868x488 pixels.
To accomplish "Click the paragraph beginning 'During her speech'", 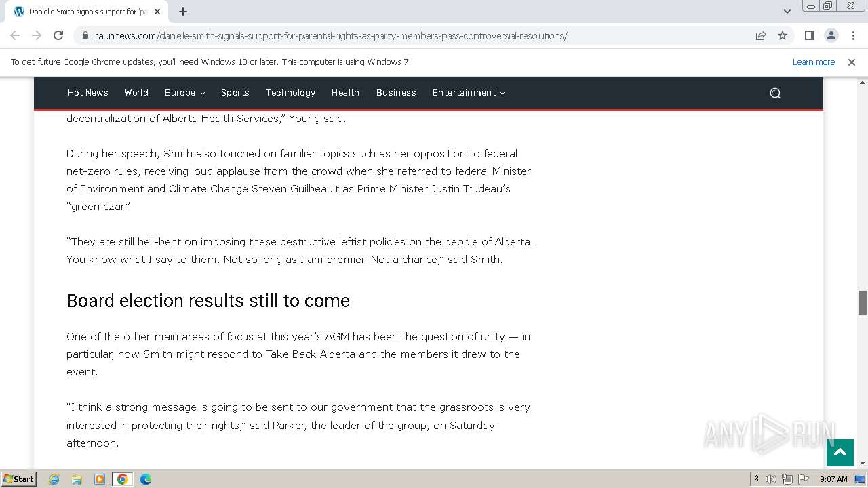I will tap(298, 180).
